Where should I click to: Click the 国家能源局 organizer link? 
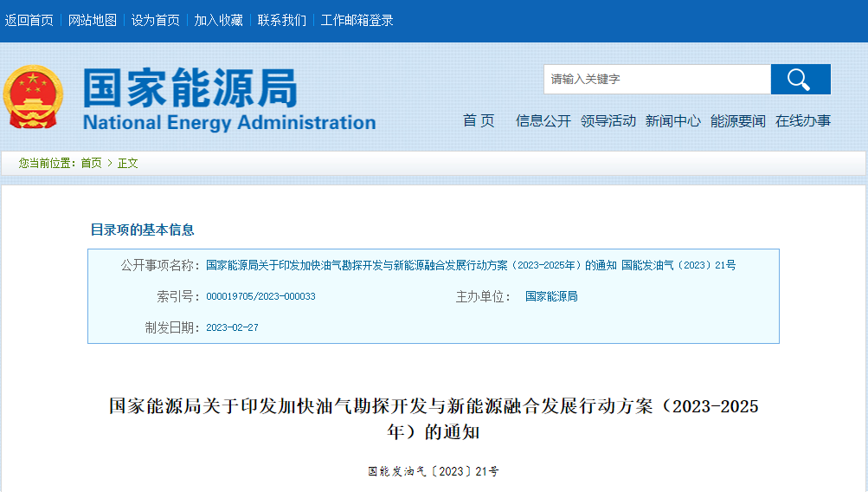point(551,296)
